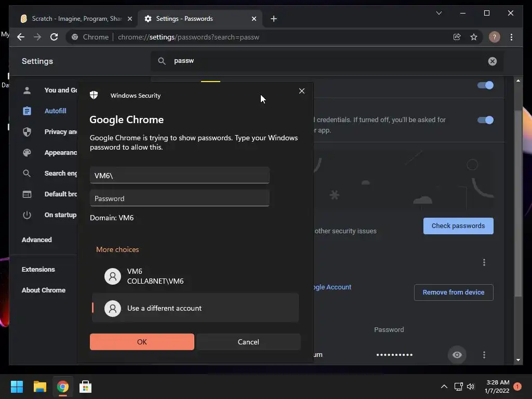532x399 pixels.
Task: Open About Chrome page
Action: point(44,290)
